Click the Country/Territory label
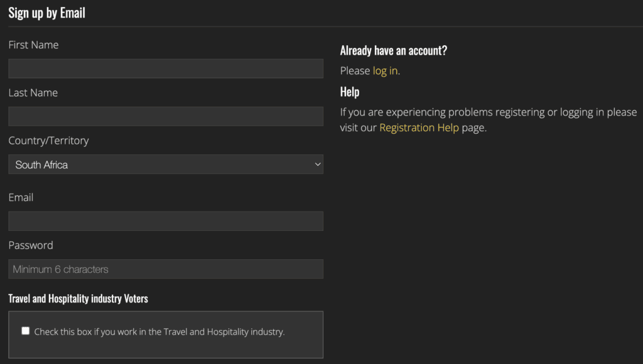 pos(49,141)
